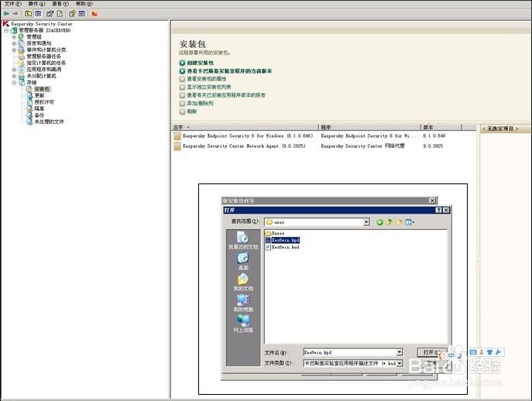Open the 文件名 combo box dropdown arrow
532x401 pixels.
400,352
